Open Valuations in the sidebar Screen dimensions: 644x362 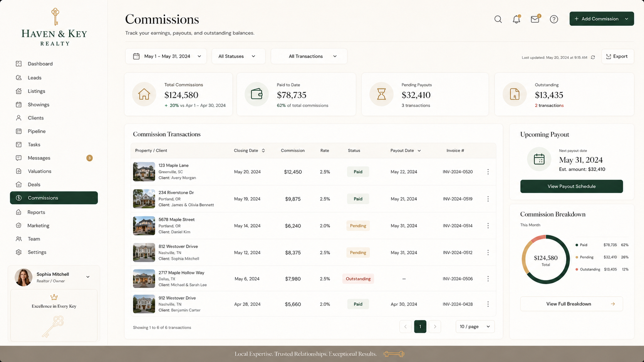(x=54, y=171)
